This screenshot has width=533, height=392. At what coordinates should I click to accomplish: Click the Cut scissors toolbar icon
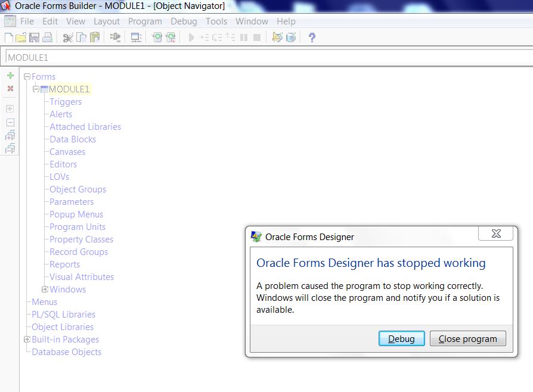(67, 38)
